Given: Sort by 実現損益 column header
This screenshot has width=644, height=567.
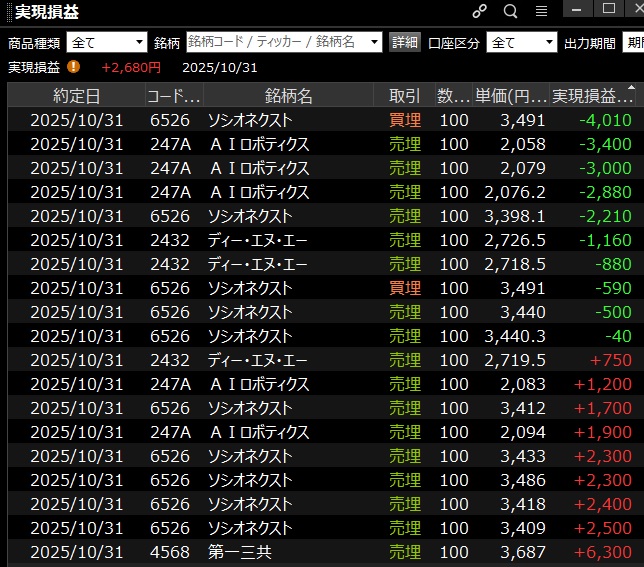Looking at the screenshot, I should (x=592, y=96).
